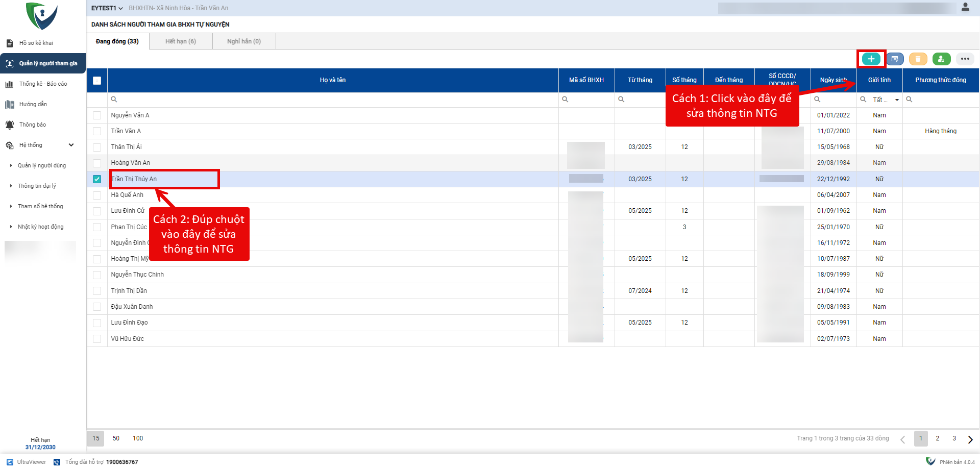Tick the select-all checkbox in table header
Viewport: 980px width, 469px height.
[x=97, y=80]
